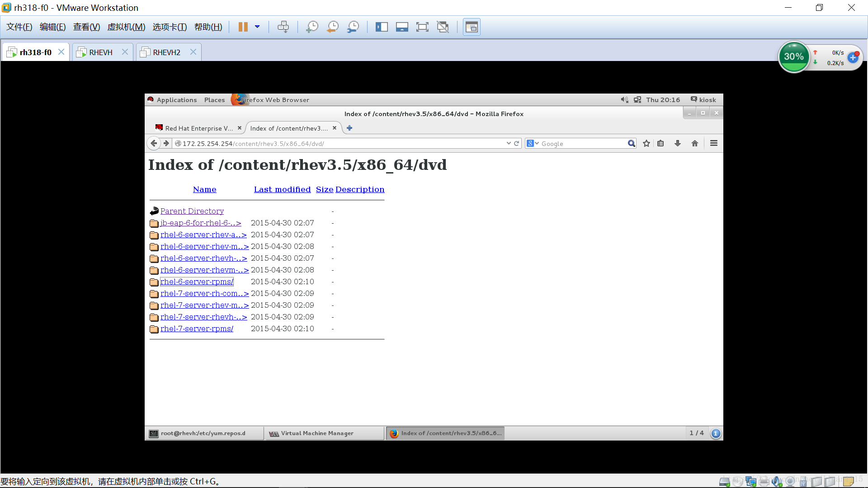This screenshot has height=488, width=868.
Task: Click the 30% memory accelerator ball
Action: coord(793,57)
